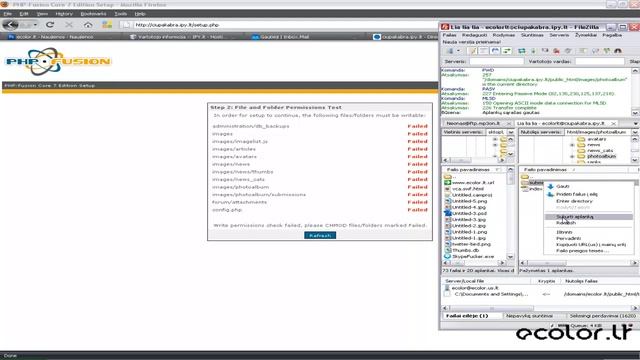This screenshot has width=640, height=360.
Task: Click FileZilla remote file search binoculars icon
Action: point(618,51)
